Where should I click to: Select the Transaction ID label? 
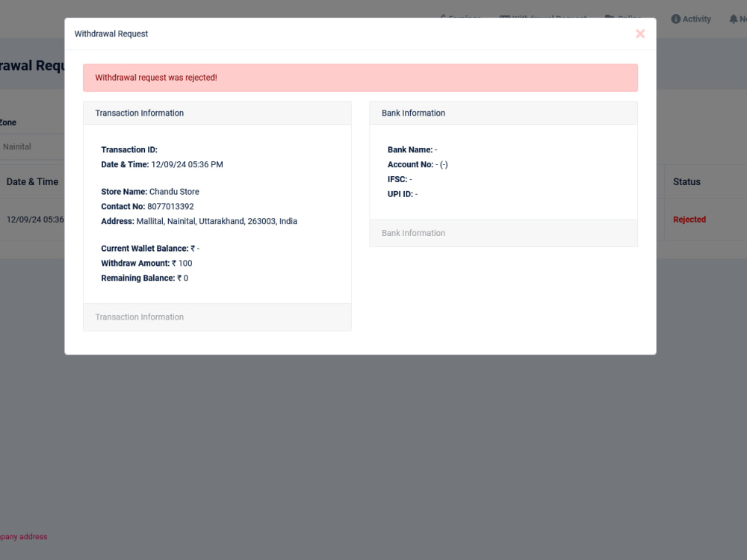click(129, 149)
